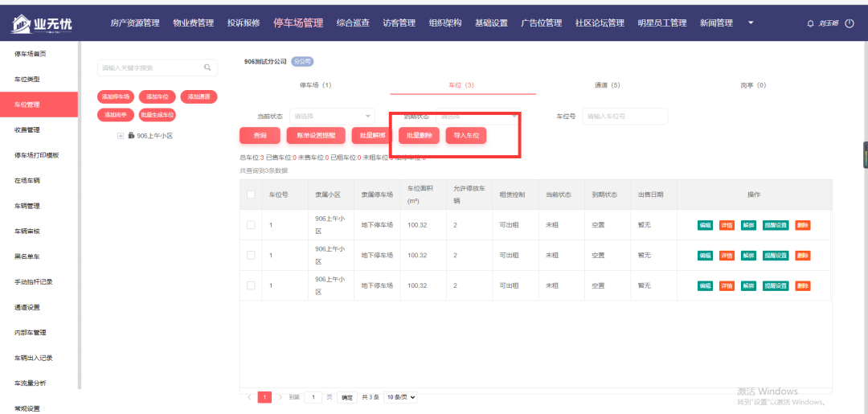Open the 到期状态 dropdown

coord(477,117)
